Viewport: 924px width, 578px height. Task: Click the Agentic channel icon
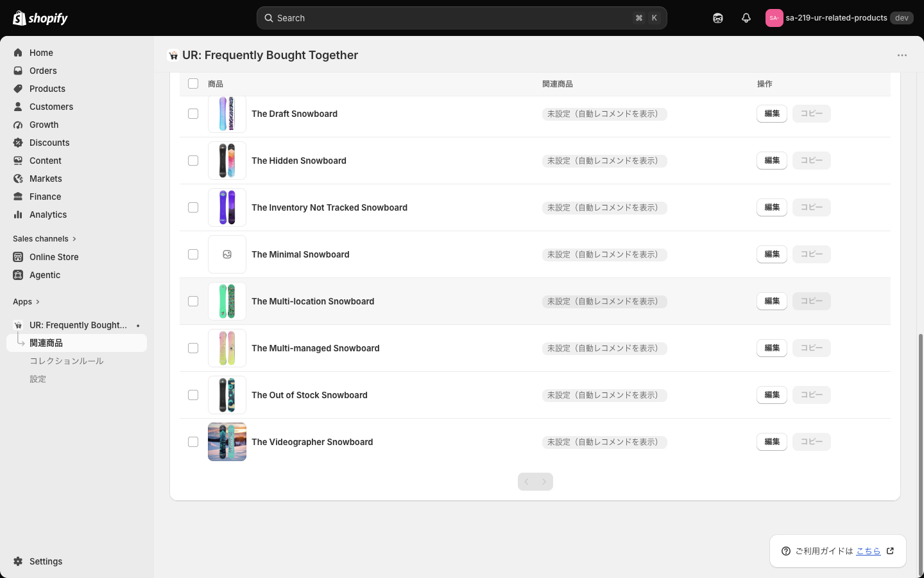[x=18, y=275]
